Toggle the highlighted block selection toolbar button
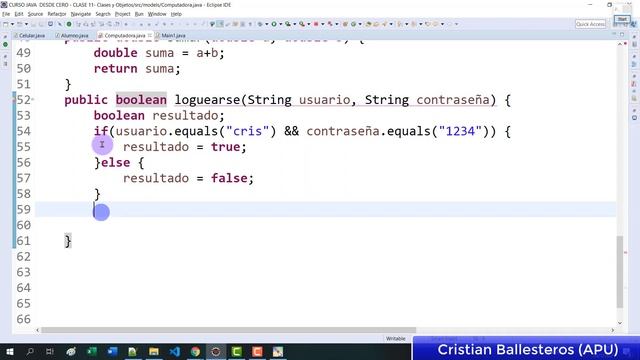This screenshot has width=640, height=360. 220,24
